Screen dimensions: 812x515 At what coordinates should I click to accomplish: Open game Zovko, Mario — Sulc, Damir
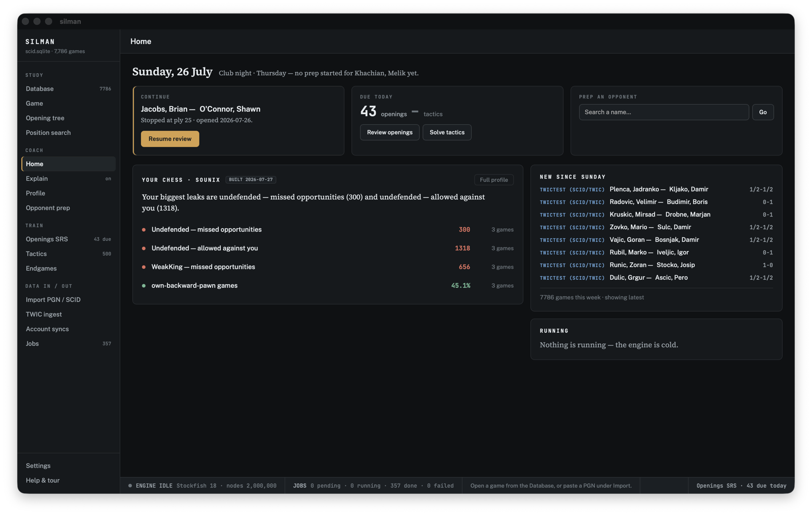point(656,227)
